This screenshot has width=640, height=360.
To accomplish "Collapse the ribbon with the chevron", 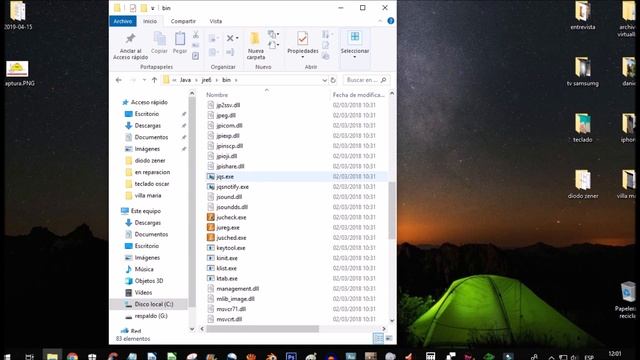I will (380, 21).
